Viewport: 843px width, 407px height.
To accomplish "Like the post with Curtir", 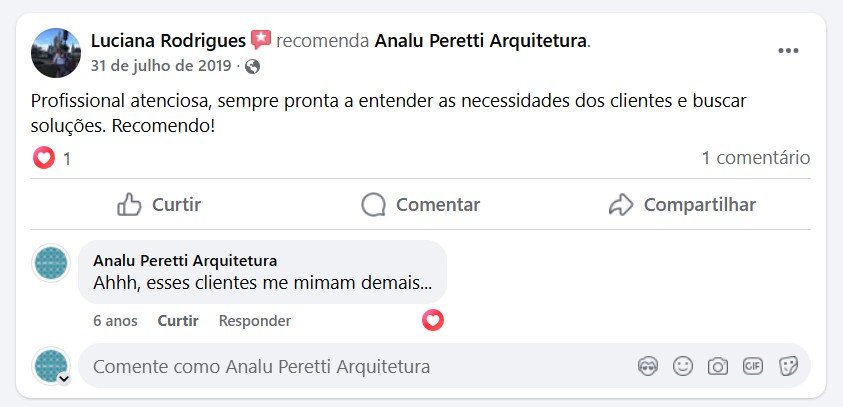I will [159, 205].
